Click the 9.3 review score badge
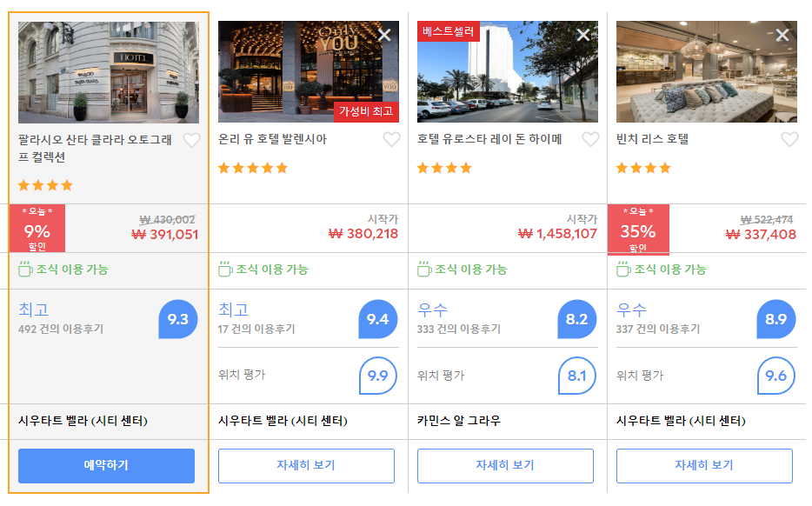Image resolution: width=812 pixels, height=506 pixels. click(x=177, y=319)
